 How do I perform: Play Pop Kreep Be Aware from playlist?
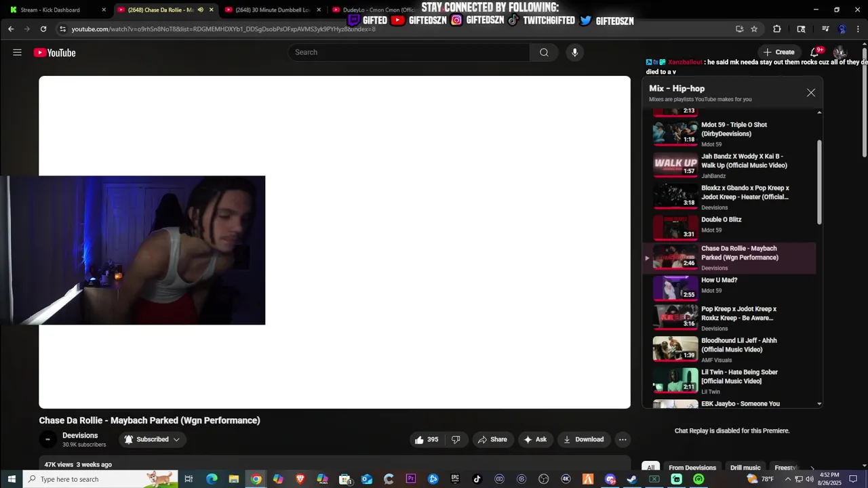[730, 318]
